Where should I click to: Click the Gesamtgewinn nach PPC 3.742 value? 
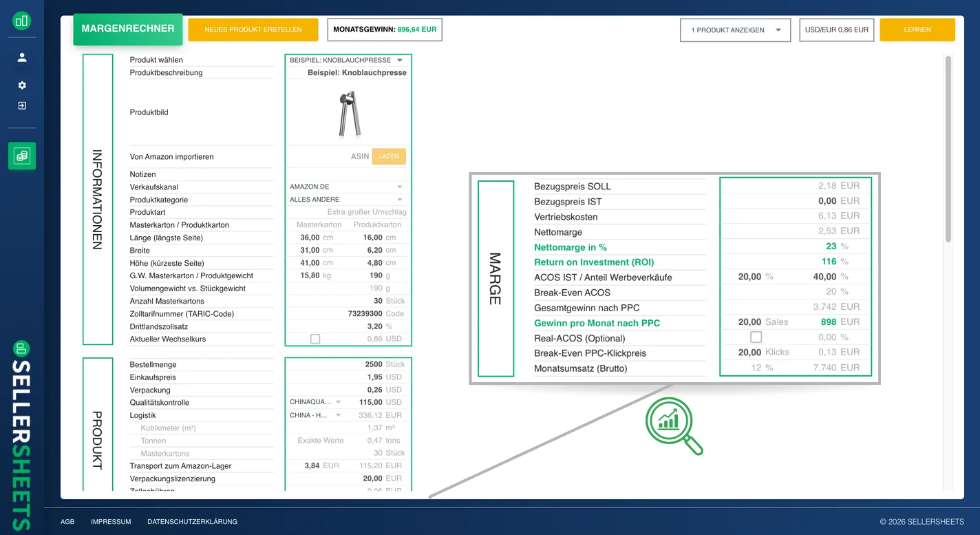pyautogui.click(x=824, y=307)
